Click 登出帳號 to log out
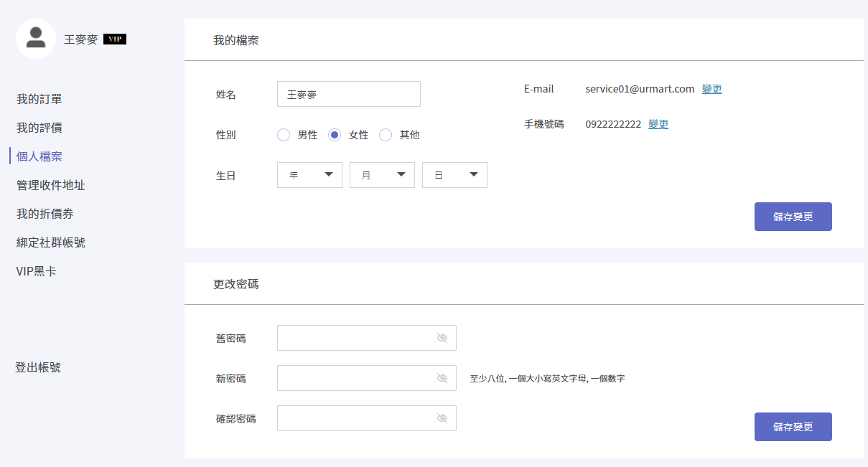The image size is (868, 467). tap(38, 367)
